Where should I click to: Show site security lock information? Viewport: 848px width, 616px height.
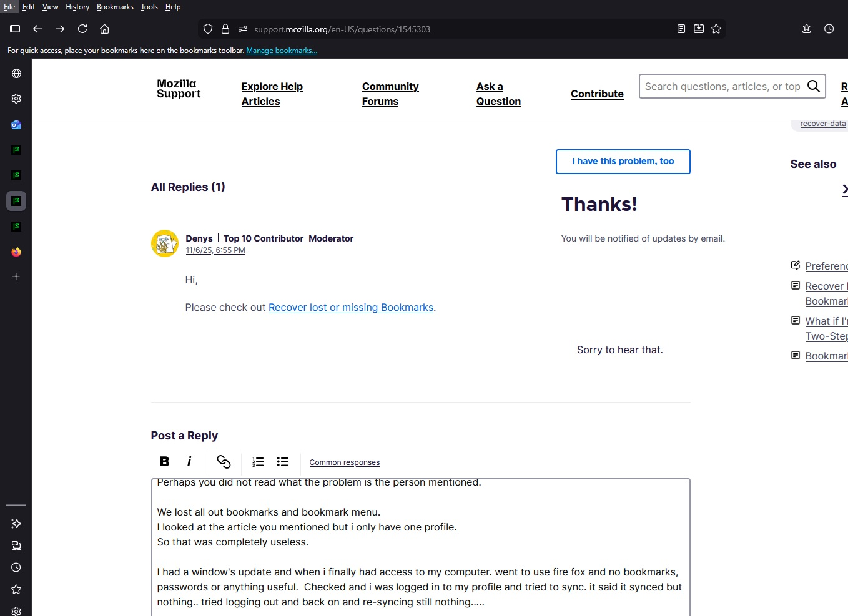coord(225,29)
